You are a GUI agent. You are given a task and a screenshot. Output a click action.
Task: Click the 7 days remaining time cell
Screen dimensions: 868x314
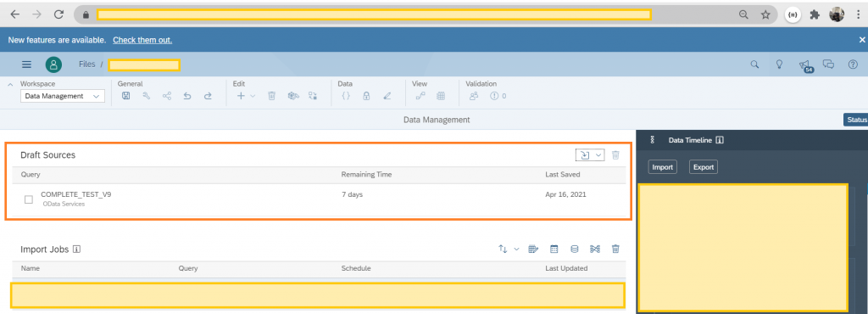pyautogui.click(x=352, y=194)
